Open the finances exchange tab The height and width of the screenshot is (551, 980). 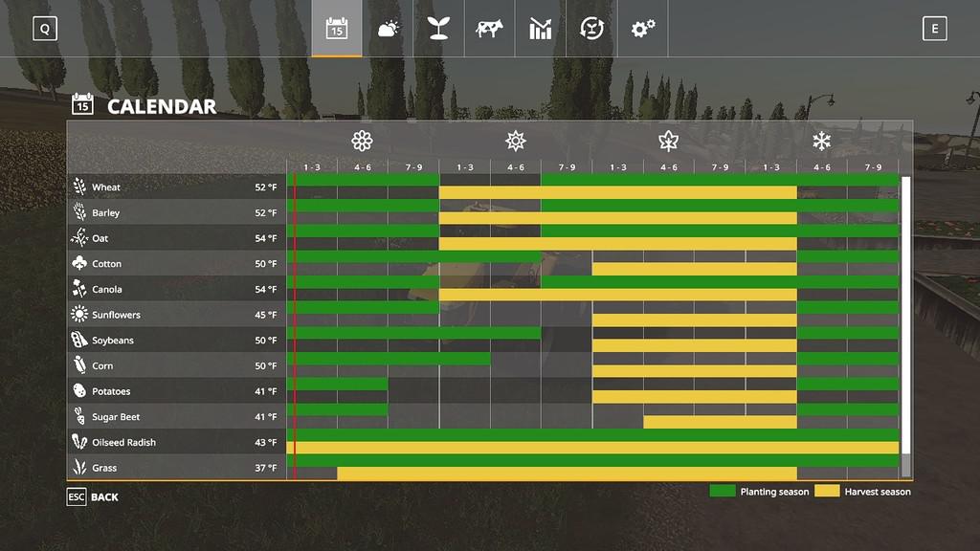click(591, 29)
